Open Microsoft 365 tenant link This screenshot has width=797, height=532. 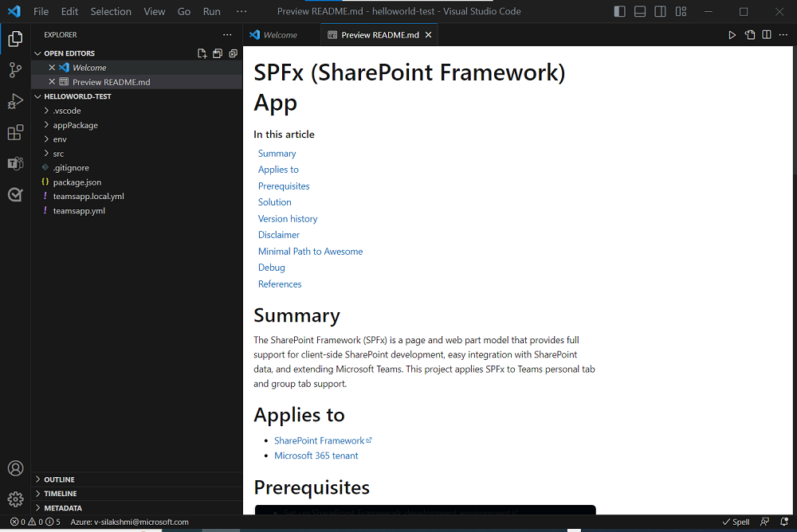tap(316, 456)
